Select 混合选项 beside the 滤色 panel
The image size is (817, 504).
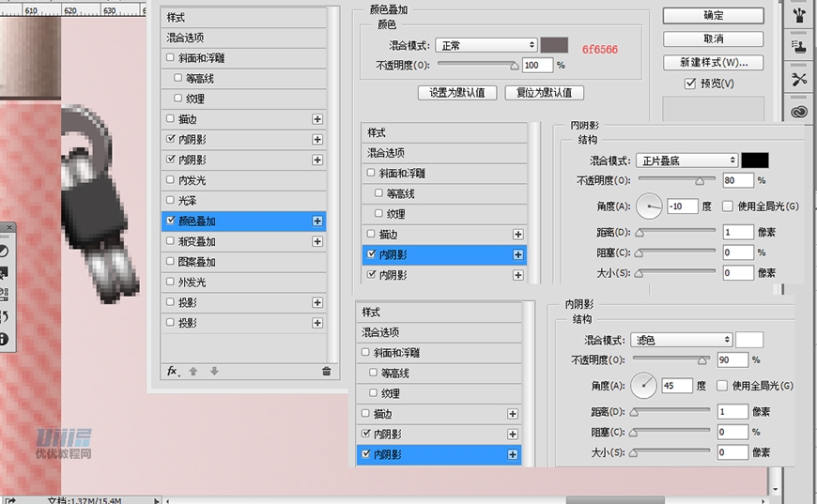[439, 332]
